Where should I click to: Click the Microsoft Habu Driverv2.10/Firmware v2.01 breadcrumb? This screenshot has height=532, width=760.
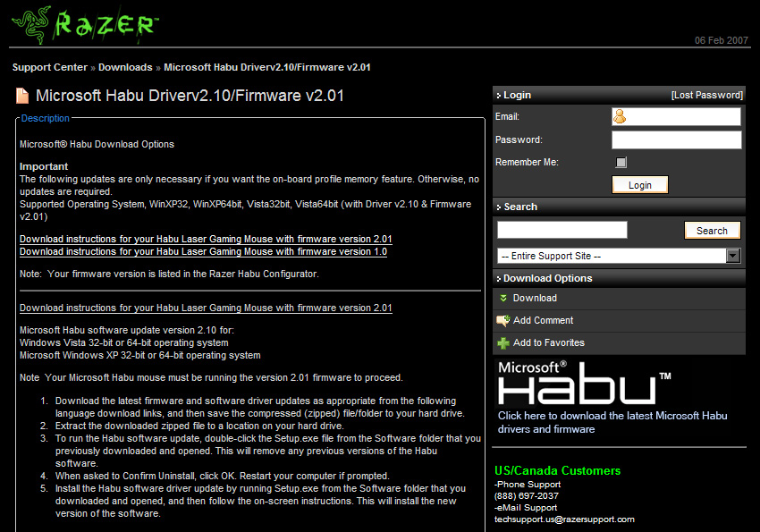pos(267,67)
